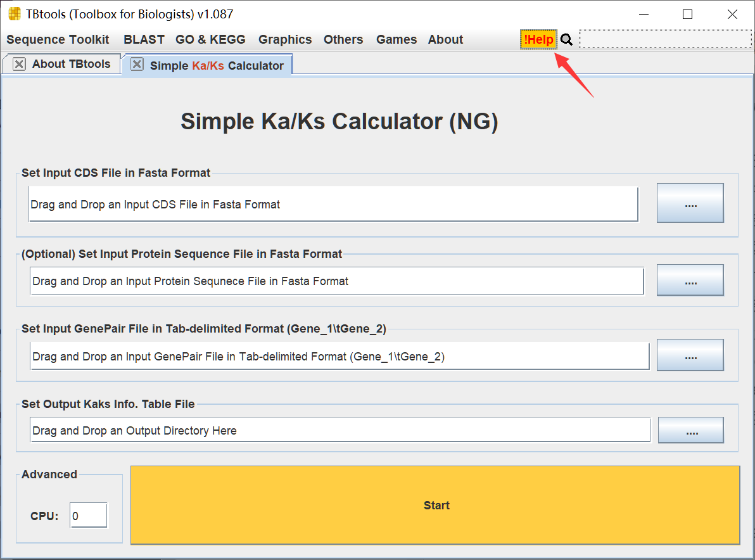
Task: Browse for an input CDS file
Action: pyautogui.click(x=690, y=203)
